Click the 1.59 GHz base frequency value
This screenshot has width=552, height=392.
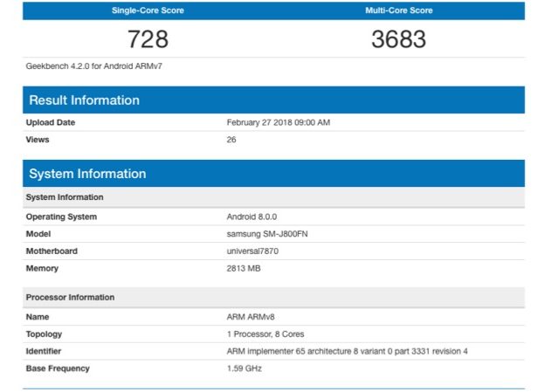[x=245, y=368]
